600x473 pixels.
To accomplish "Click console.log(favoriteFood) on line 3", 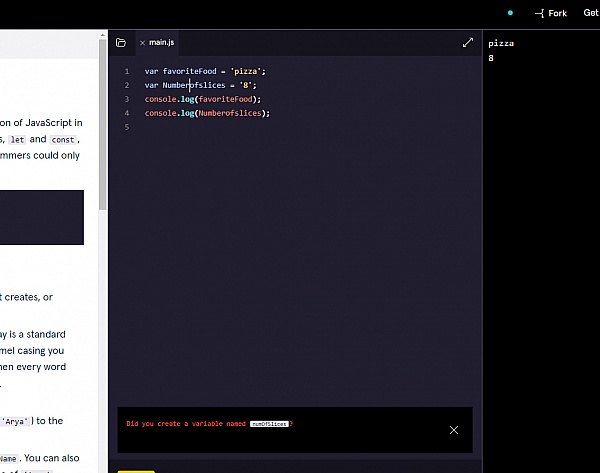I will point(203,99).
